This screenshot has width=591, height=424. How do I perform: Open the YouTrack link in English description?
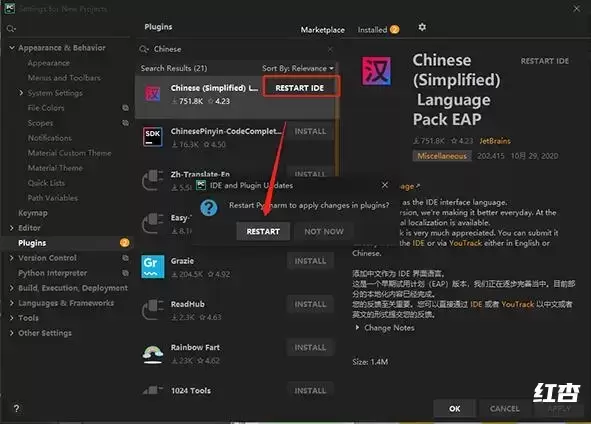point(465,243)
